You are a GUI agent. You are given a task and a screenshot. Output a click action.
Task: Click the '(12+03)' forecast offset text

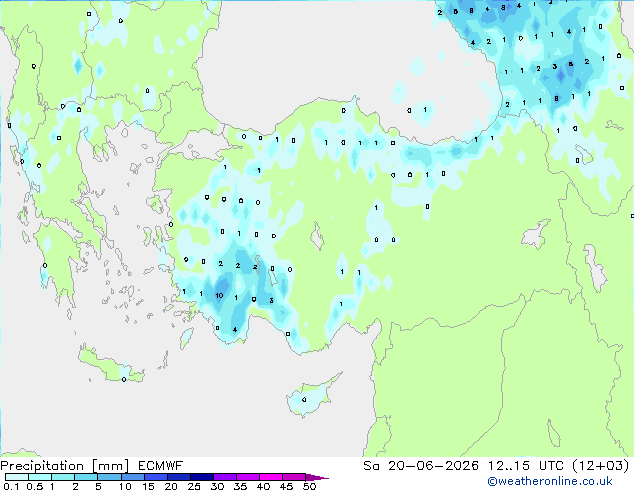[601, 466]
